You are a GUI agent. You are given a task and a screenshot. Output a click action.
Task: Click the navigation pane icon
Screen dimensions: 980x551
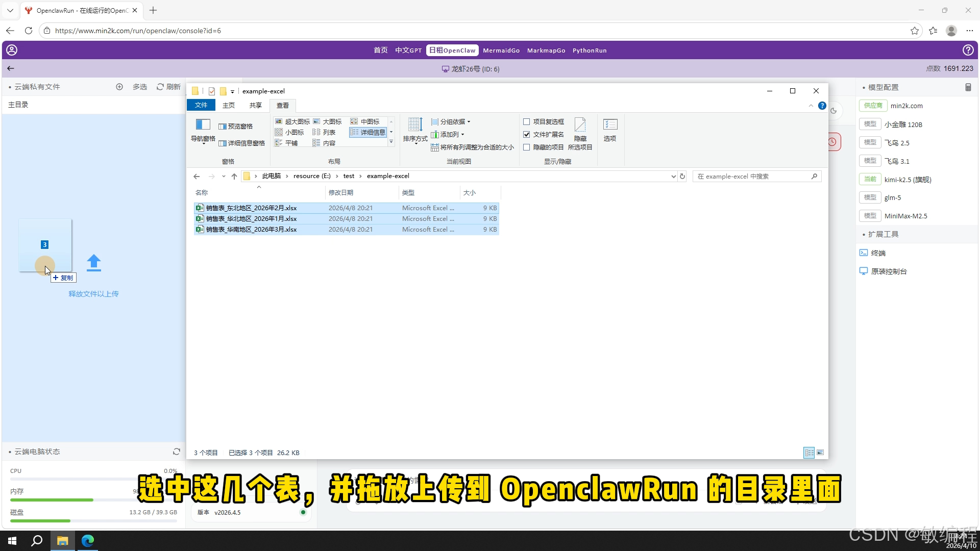tap(203, 125)
